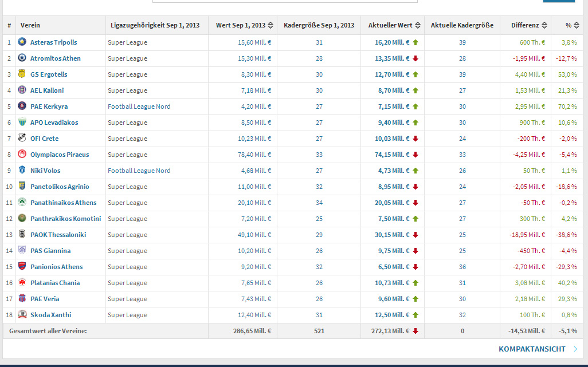Click squad size 39 for GS Ergotelis
Image resolution: width=588 pixels, height=367 pixels.
pos(462,74)
